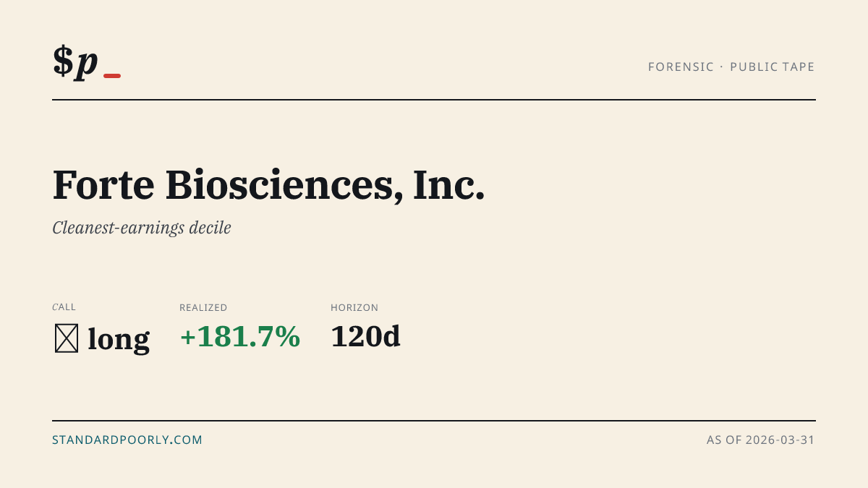Viewport: 868px width, 488px height.
Task: Click the HORIZON column label
Action: coord(354,307)
